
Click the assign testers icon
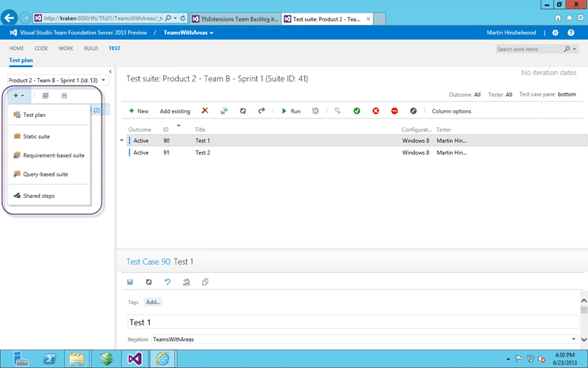(337, 111)
